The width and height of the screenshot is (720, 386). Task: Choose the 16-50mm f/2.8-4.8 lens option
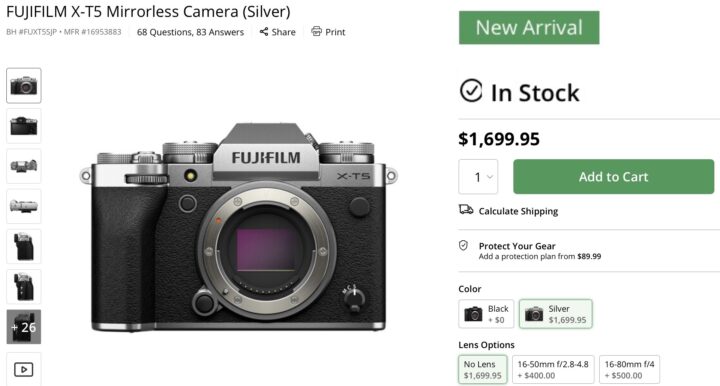(553, 369)
